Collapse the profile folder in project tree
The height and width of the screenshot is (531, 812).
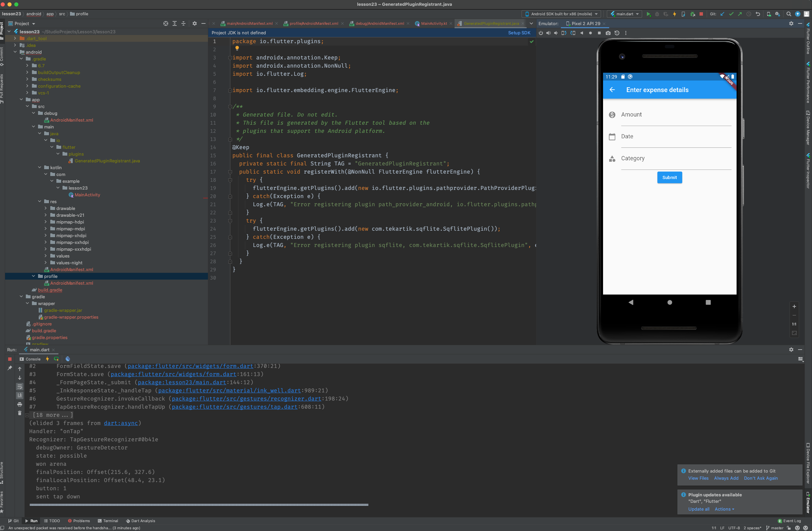tap(33, 277)
